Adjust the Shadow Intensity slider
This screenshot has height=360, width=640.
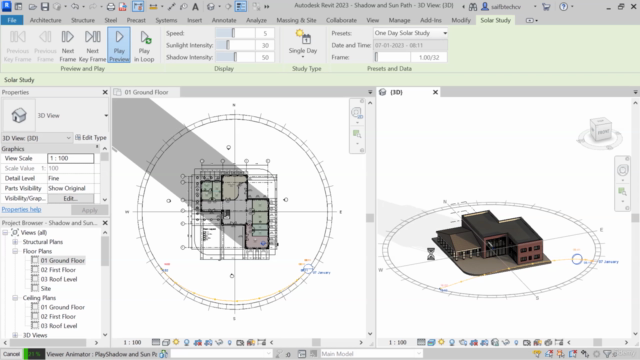click(x=235, y=57)
